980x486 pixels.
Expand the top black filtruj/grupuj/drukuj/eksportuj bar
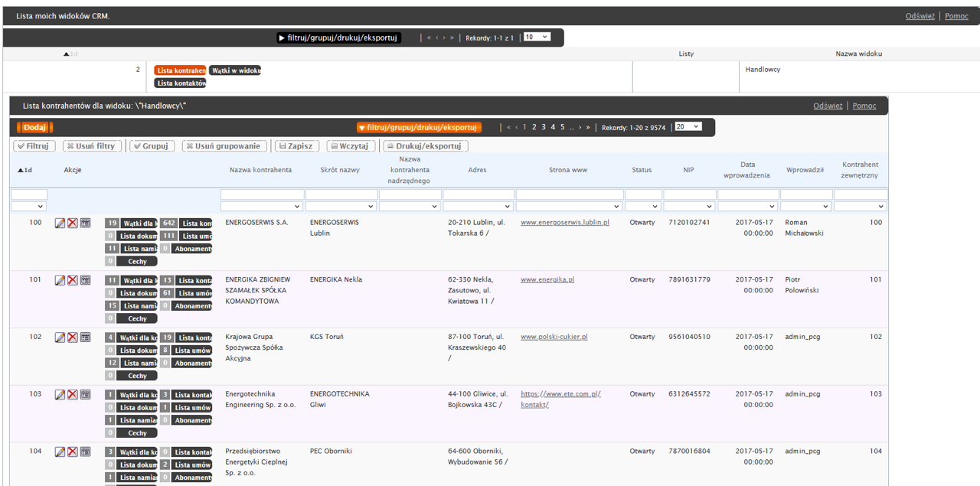point(338,38)
